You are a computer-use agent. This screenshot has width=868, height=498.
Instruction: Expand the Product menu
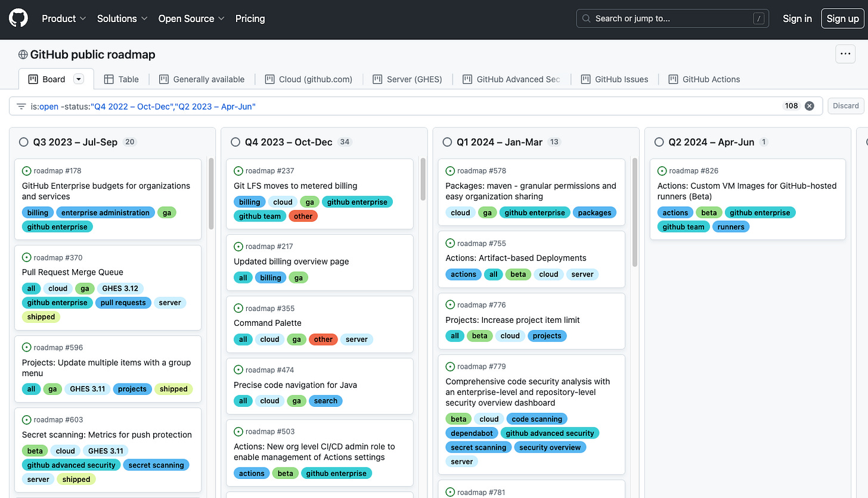[64, 18]
